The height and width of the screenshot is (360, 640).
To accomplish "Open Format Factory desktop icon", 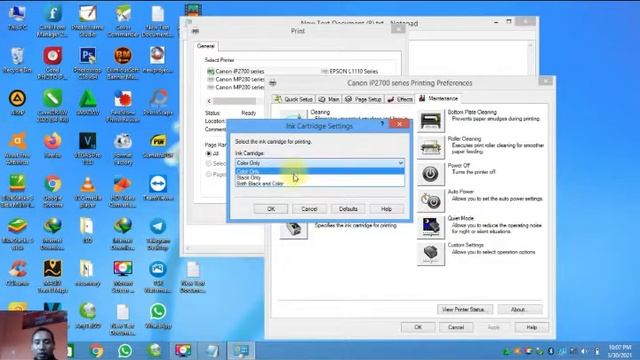I will pyautogui.click(x=123, y=149).
